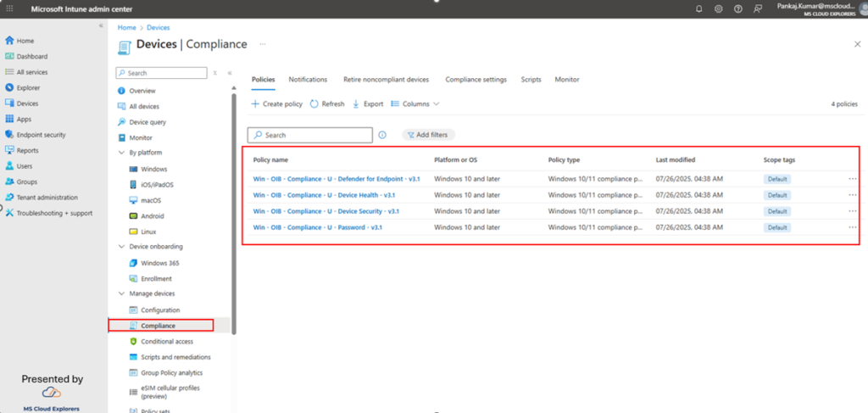Switch to the Notifications tab
Viewport: 868px width, 413px height.
(x=308, y=80)
